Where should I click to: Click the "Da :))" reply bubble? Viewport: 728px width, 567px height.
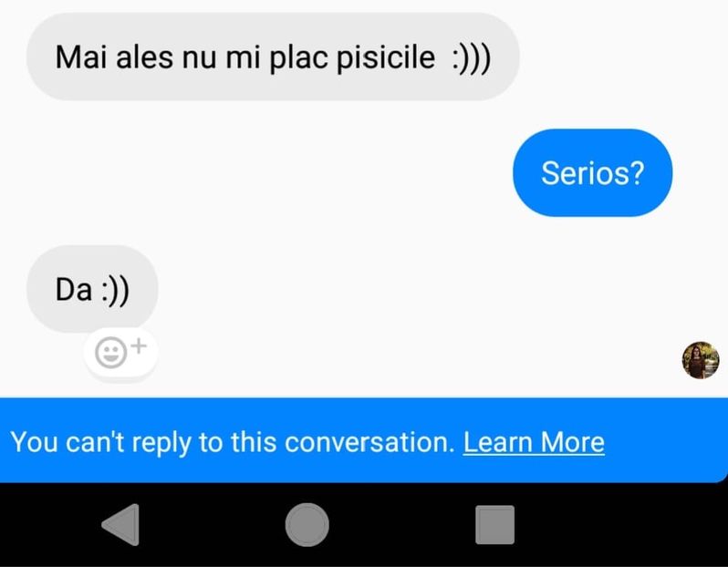pyautogui.click(x=92, y=289)
